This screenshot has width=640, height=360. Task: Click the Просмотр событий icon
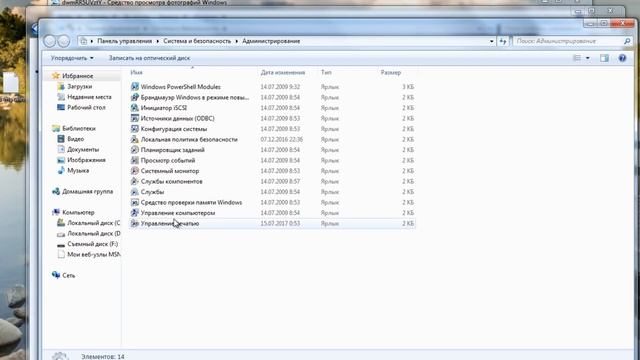(x=135, y=160)
